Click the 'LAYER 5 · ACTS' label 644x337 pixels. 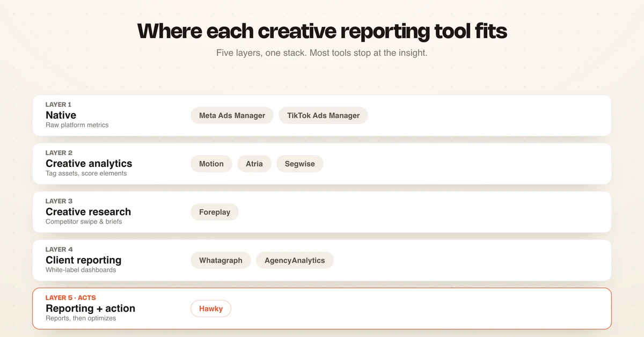click(x=71, y=298)
